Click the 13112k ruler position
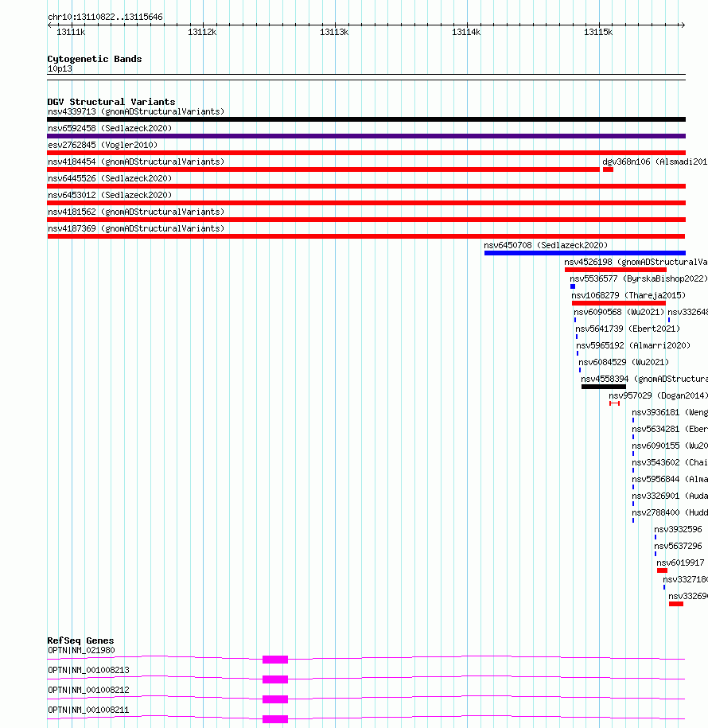This screenshot has height=728, width=708. click(202, 32)
